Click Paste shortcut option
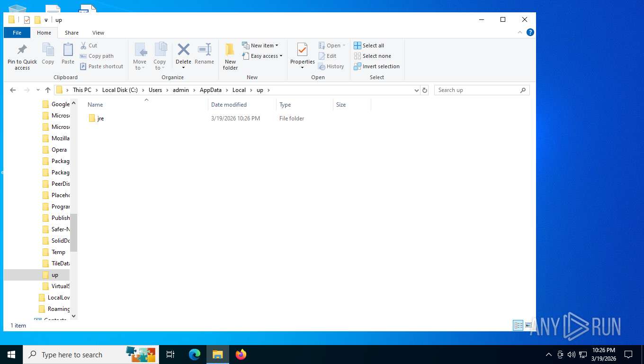Viewport: 644px width, 364px height. pos(101,66)
